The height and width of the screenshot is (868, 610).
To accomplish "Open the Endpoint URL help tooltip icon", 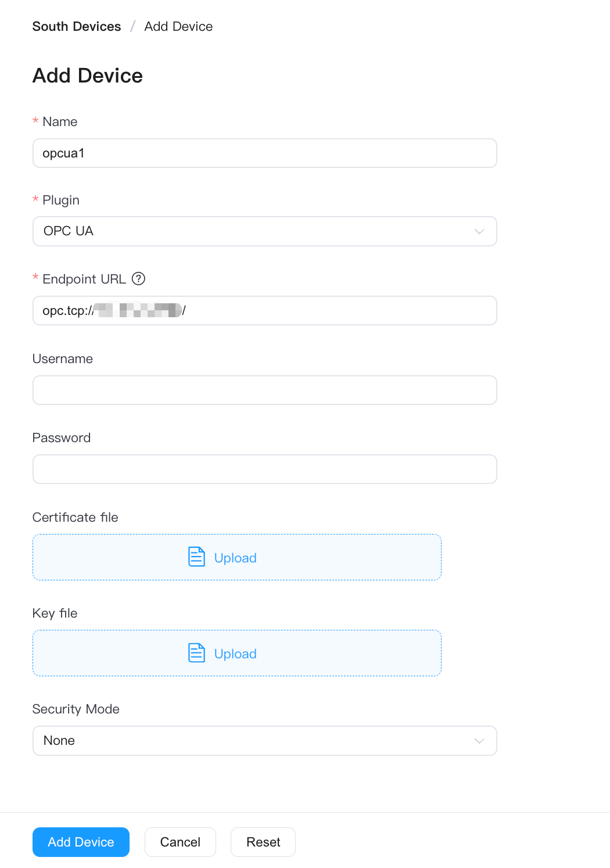I will point(139,279).
